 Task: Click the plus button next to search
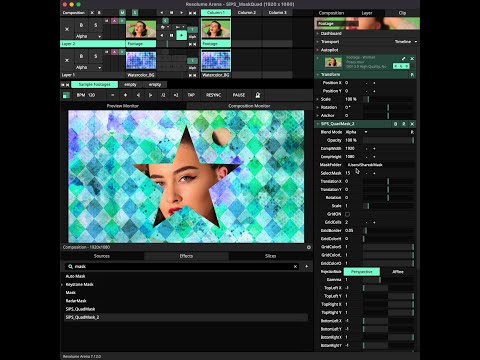pos(306,266)
